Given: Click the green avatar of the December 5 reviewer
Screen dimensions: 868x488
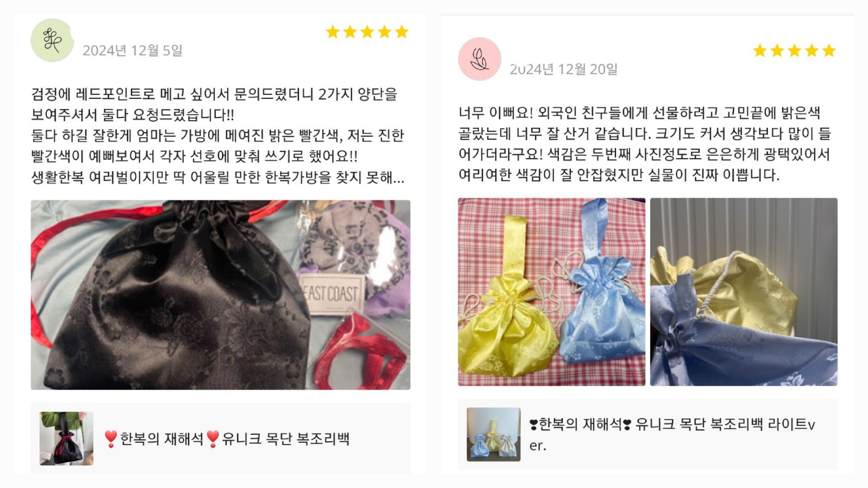Looking at the screenshot, I should [x=52, y=40].
